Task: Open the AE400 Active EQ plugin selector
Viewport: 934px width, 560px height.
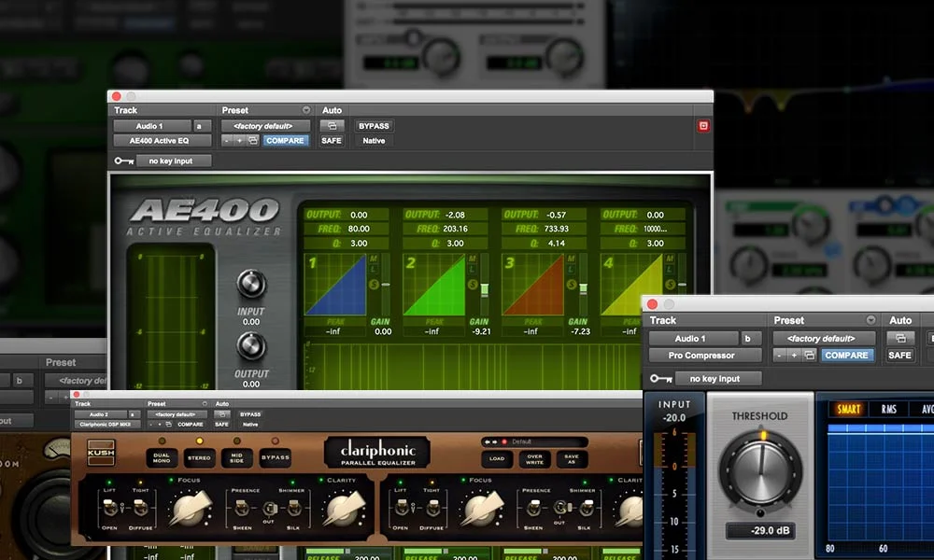Action: click(x=162, y=140)
